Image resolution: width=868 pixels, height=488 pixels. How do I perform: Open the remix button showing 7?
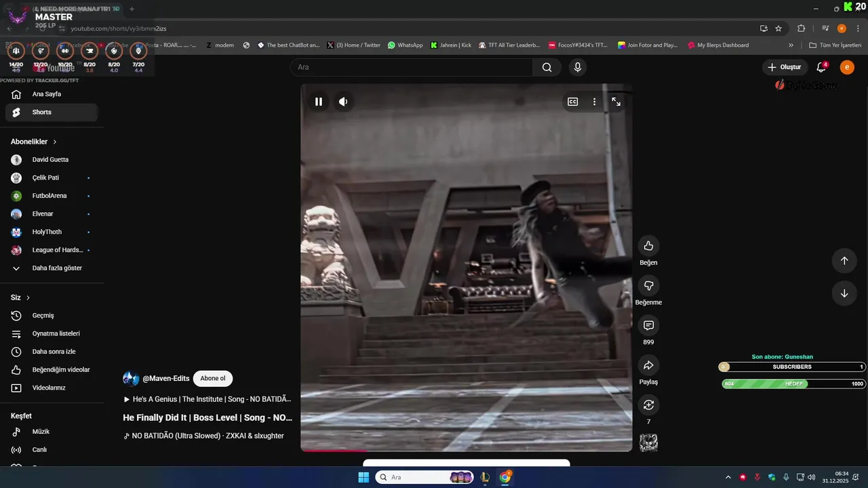[x=648, y=405]
